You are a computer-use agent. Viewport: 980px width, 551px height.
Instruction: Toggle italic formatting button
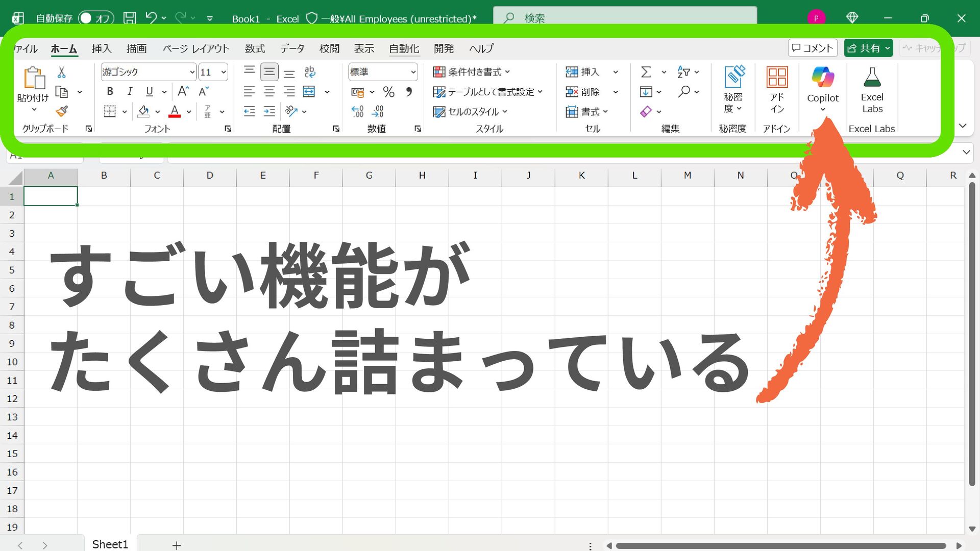tap(130, 92)
